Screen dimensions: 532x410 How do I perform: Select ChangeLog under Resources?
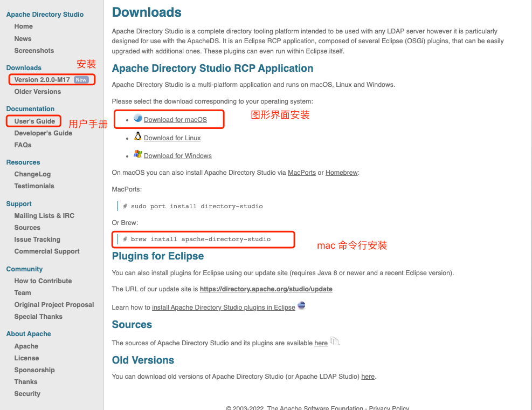31,174
